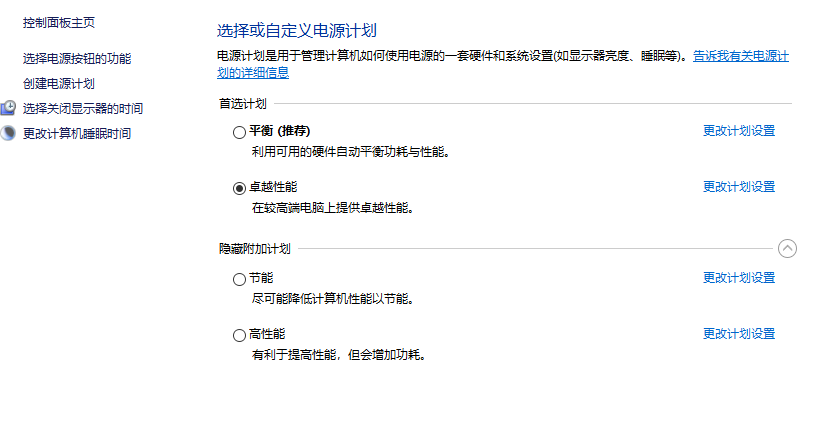This screenshot has height=428, width=815.
Task: Choose the 节能 power plan
Action: (239, 279)
